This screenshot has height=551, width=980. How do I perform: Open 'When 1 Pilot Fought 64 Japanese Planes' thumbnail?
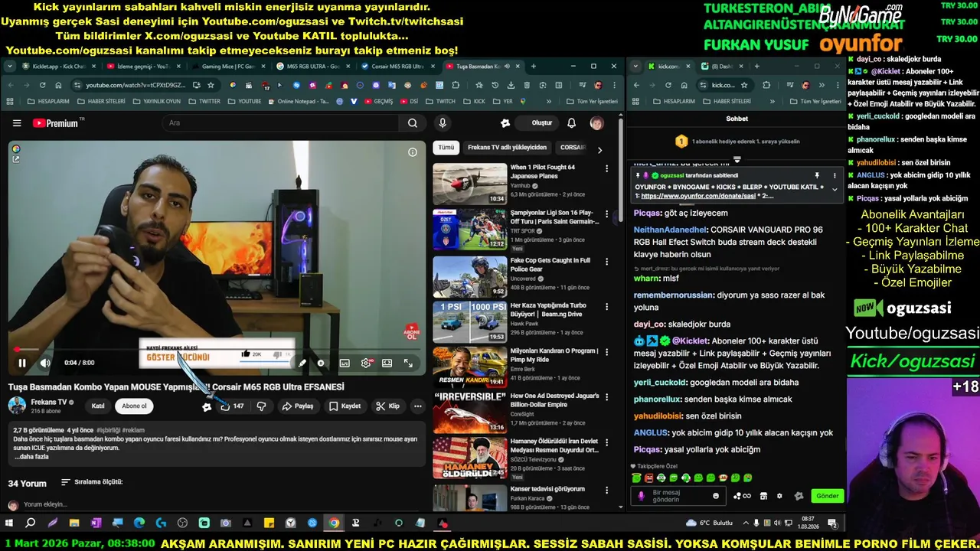pos(469,184)
